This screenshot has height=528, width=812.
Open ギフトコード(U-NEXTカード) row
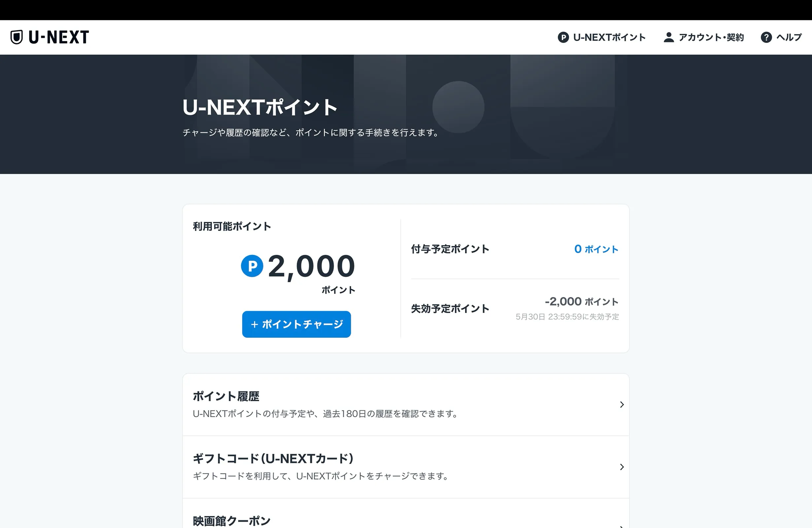pyautogui.click(x=406, y=467)
